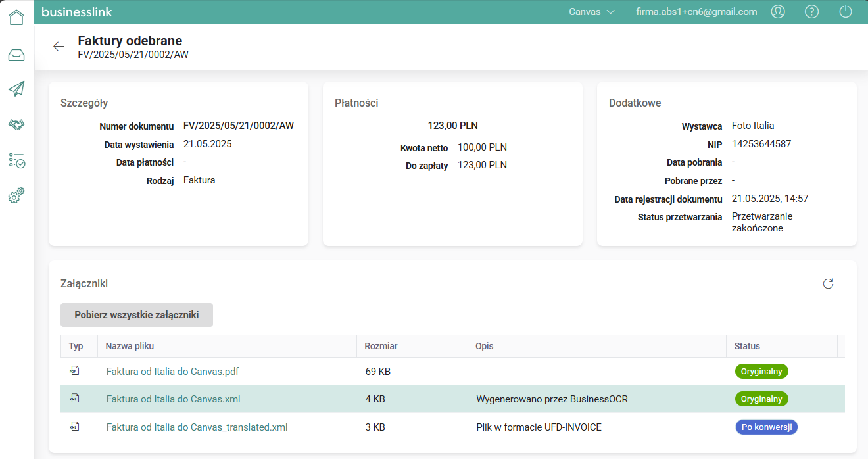Click the PDF file type icon
Viewport: 868px width, 459px height.
point(74,371)
